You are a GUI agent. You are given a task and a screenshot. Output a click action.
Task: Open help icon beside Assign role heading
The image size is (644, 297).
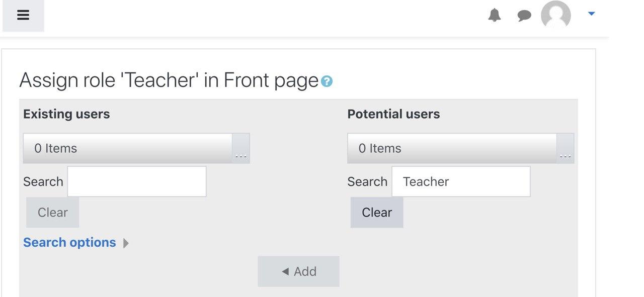click(x=327, y=81)
